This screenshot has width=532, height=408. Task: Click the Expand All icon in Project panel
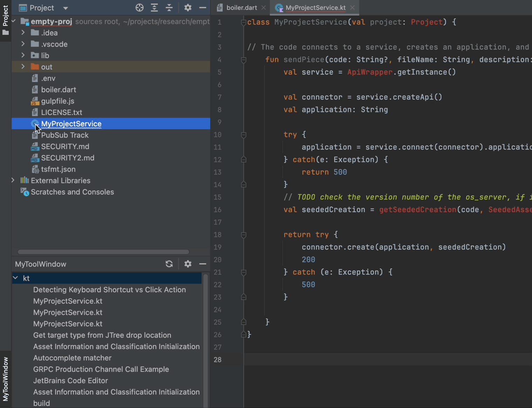pos(154,8)
